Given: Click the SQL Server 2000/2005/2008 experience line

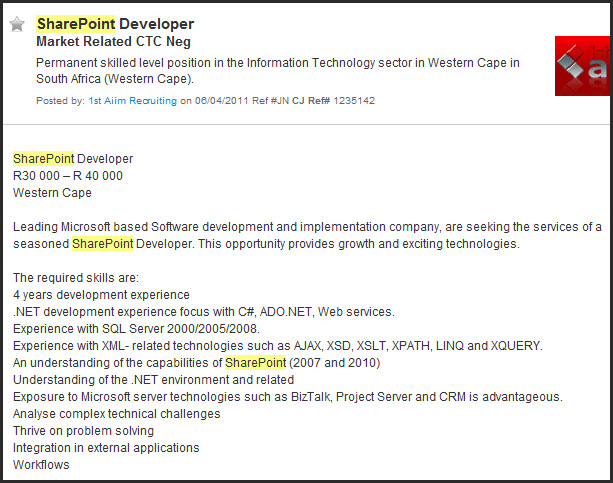Looking at the screenshot, I should (136, 329).
